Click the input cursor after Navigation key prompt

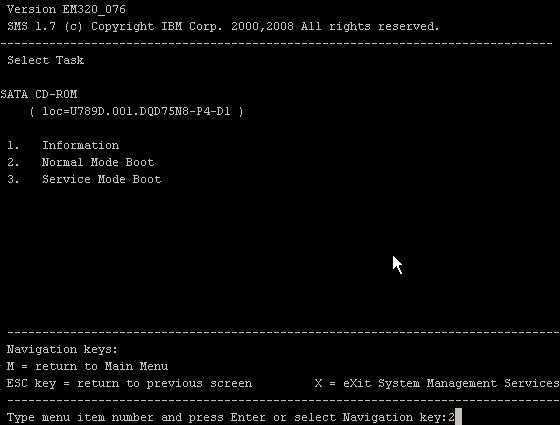459,417
